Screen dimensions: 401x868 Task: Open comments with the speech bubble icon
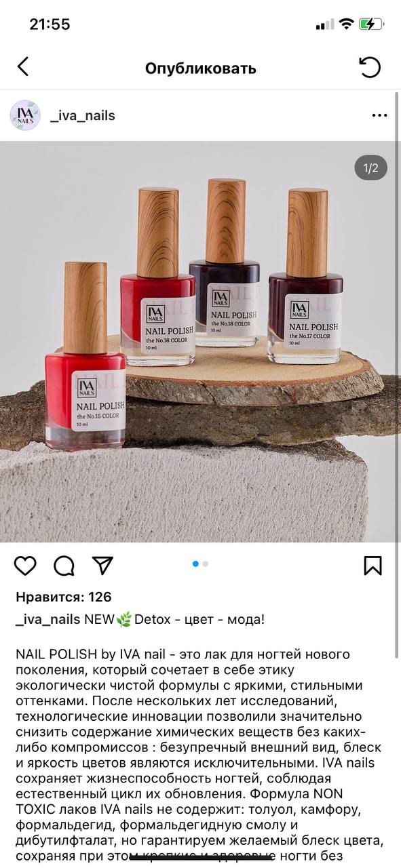point(64,566)
